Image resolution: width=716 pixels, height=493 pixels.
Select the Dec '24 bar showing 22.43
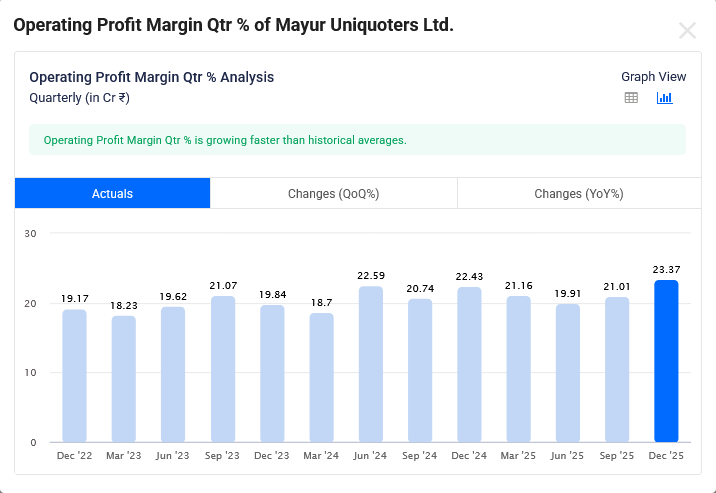tap(469, 365)
